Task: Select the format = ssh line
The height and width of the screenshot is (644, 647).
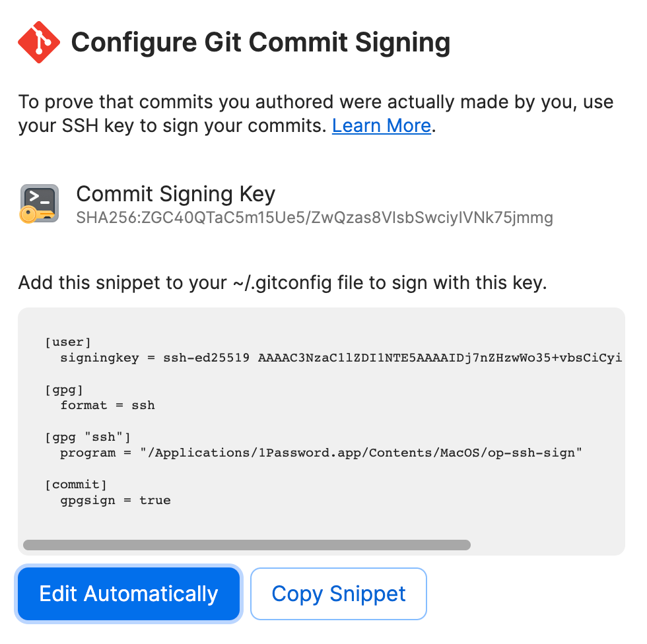Action: (109, 405)
